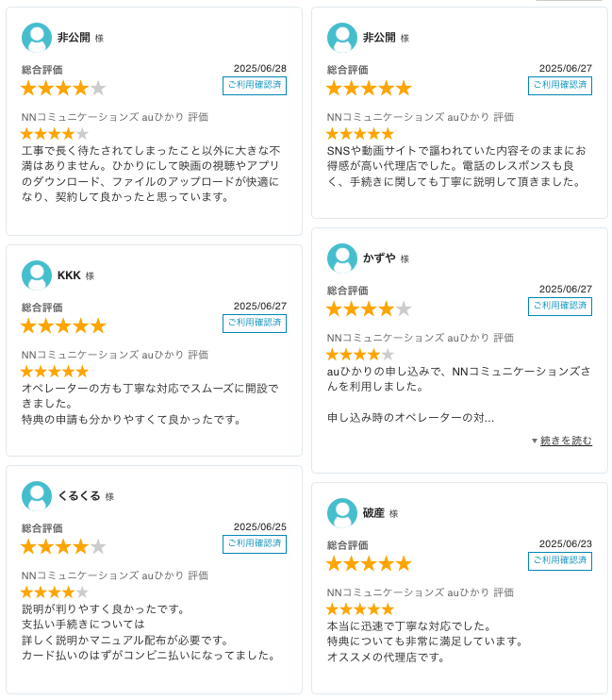Screen dimensions: 612x700
Task: Click ご利用確認済 badge on 2025/06/28 review
Action: click(255, 86)
